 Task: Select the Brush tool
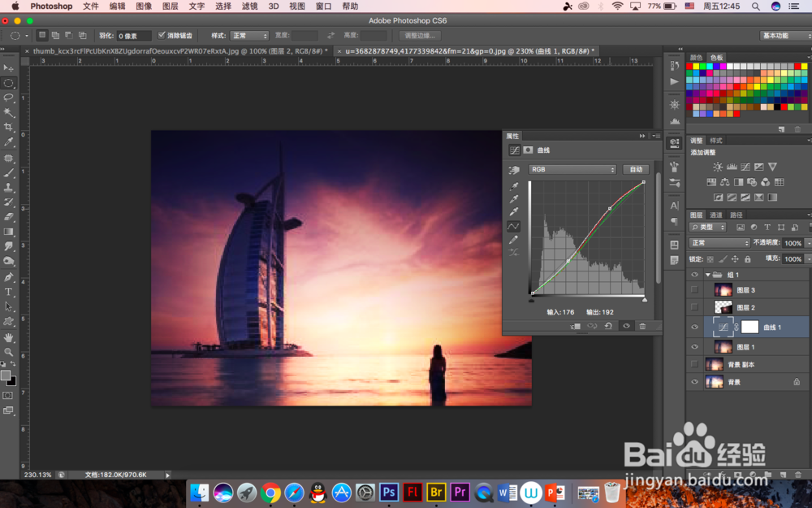click(x=9, y=172)
